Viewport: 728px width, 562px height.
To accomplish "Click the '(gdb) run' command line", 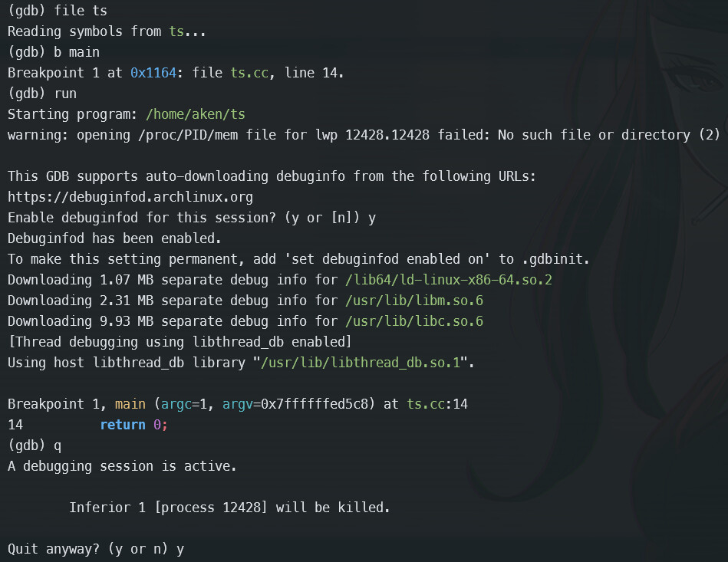I will pos(42,94).
